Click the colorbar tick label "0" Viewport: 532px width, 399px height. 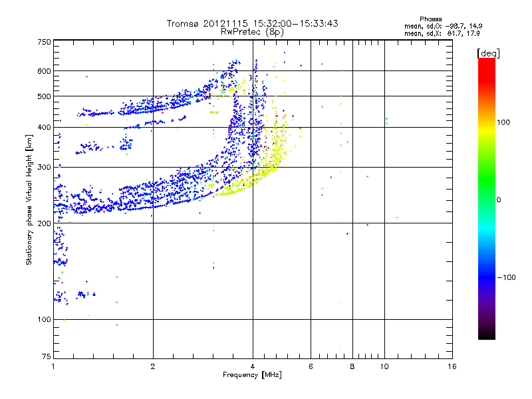499,200
